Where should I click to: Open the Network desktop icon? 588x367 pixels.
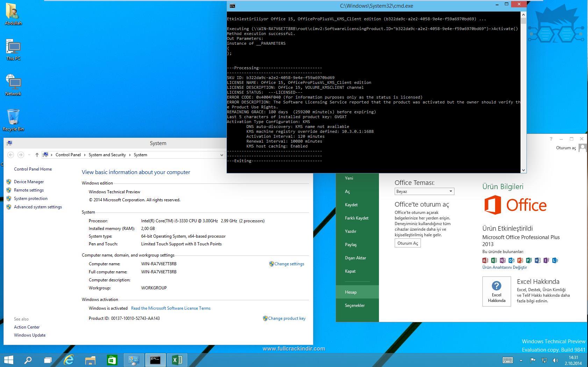coord(13,85)
